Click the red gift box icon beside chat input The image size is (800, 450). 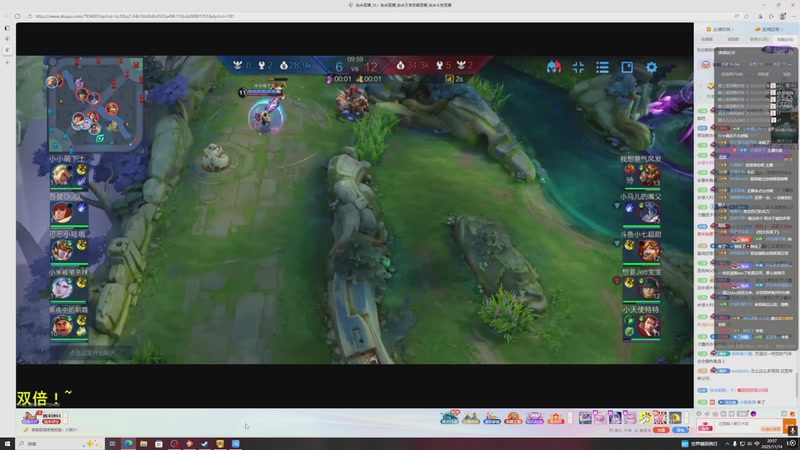click(x=705, y=426)
